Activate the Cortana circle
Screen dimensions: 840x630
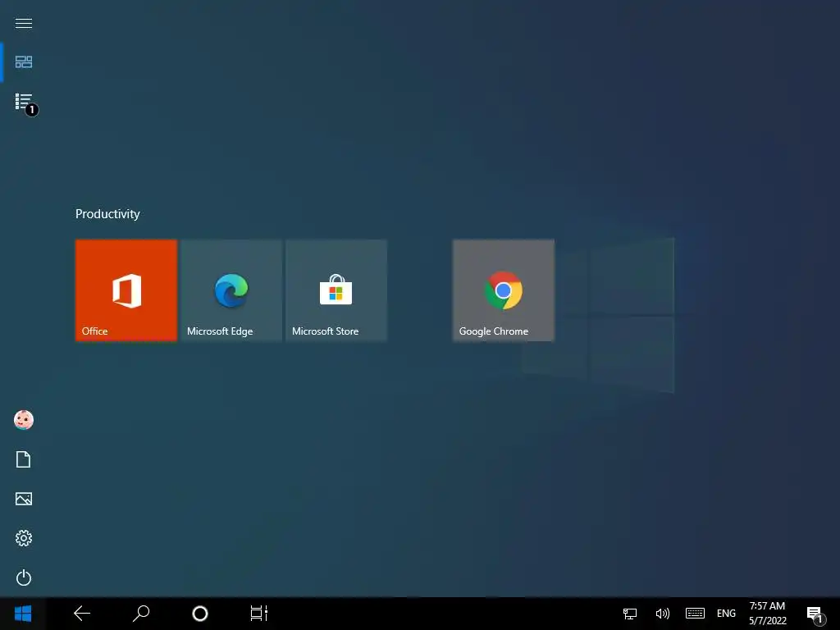[x=200, y=614]
